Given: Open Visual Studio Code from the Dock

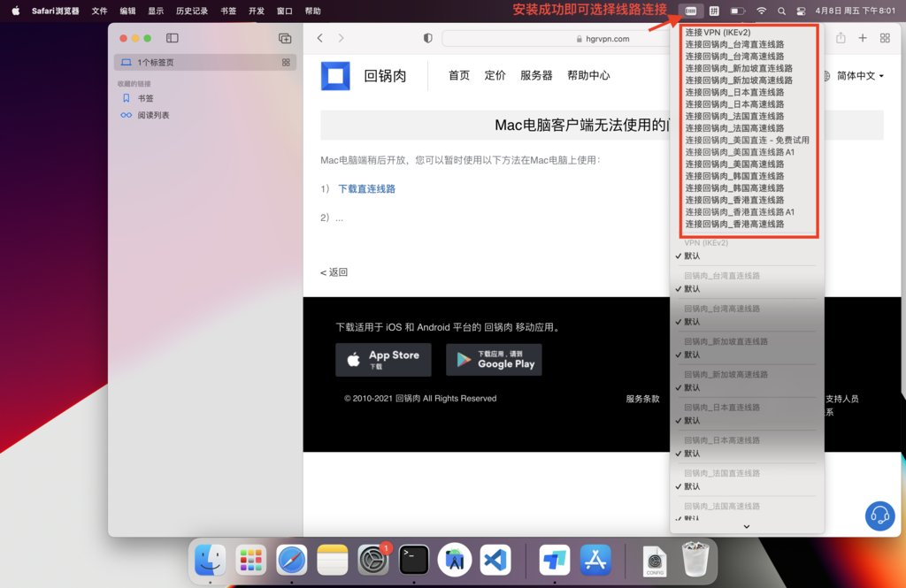Looking at the screenshot, I should 495,560.
